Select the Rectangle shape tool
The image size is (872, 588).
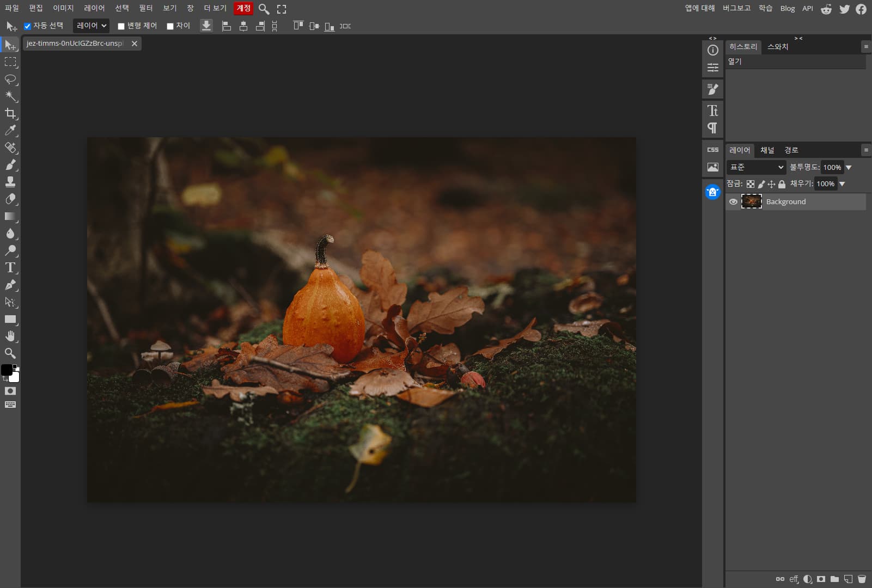pos(10,319)
